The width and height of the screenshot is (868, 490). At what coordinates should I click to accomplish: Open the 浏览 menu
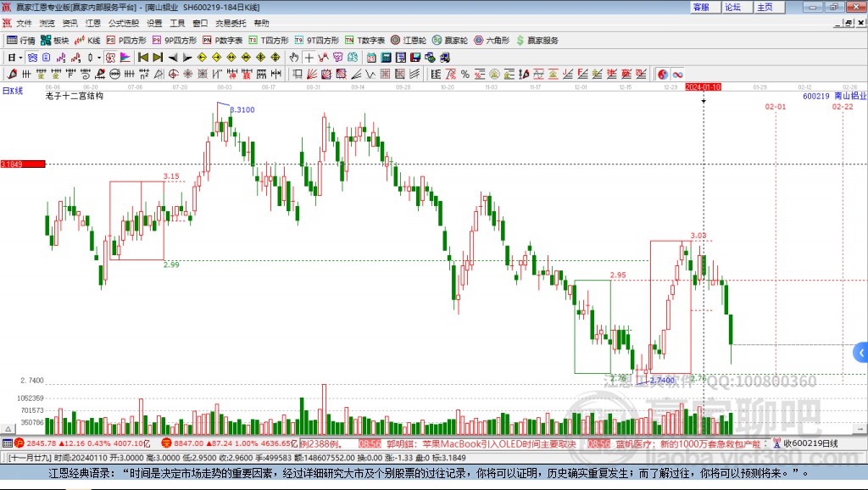click(47, 23)
